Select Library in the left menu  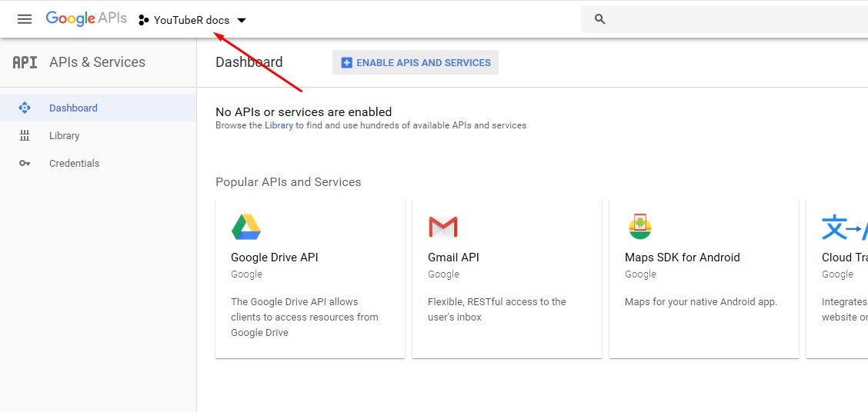pyautogui.click(x=65, y=135)
